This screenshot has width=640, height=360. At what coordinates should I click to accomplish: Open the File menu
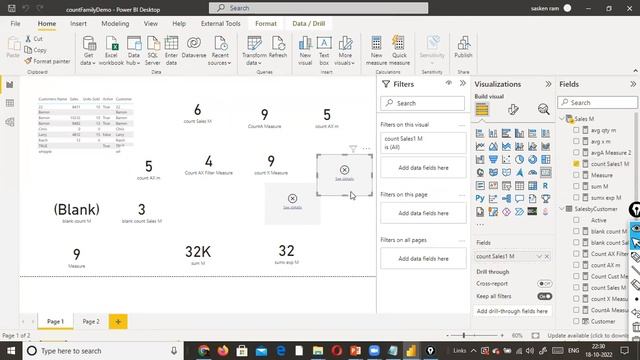(16, 24)
